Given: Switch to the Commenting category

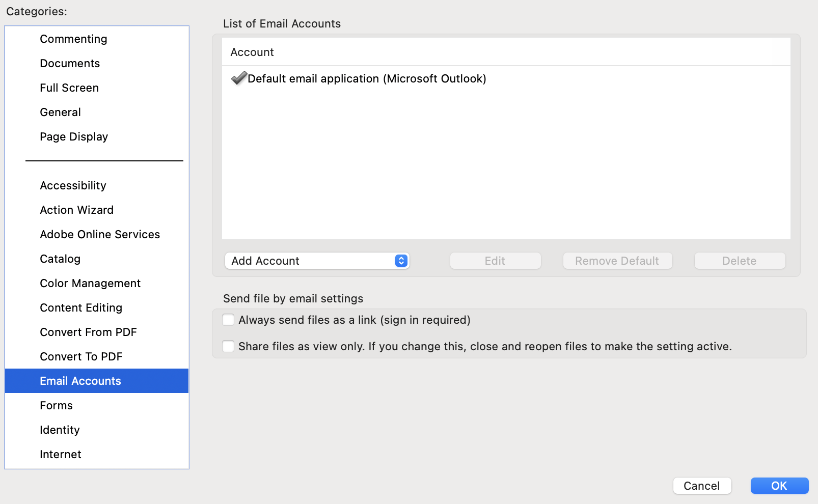Looking at the screenshot, I should tap(73, 39).
